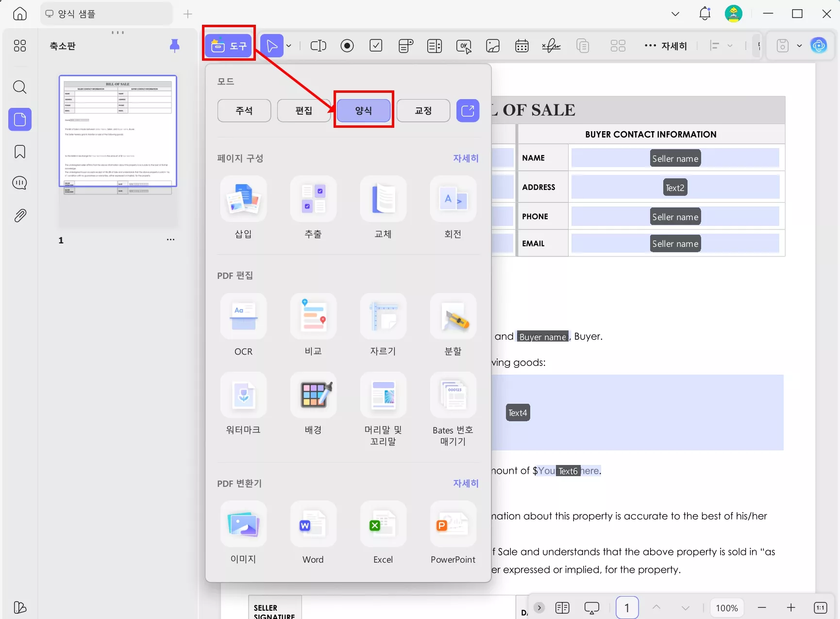
Task: Select the dropdown form field tool
Action: (x=405, y=46)
